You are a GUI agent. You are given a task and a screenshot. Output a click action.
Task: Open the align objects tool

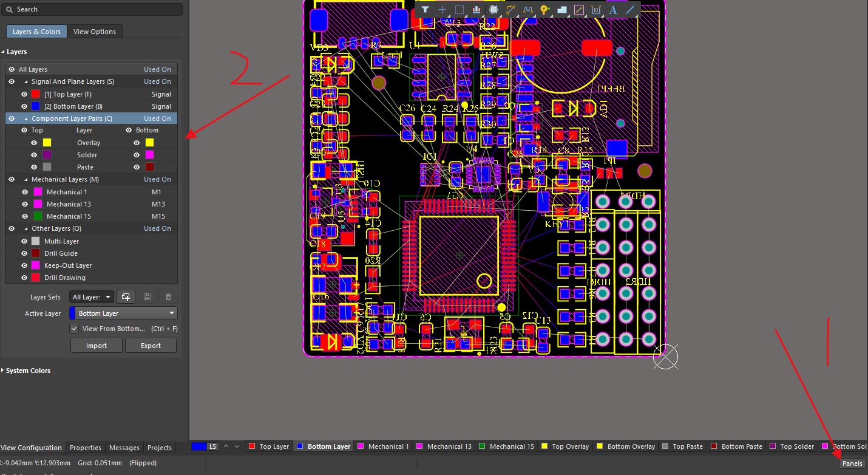click(x=476, y=10)
